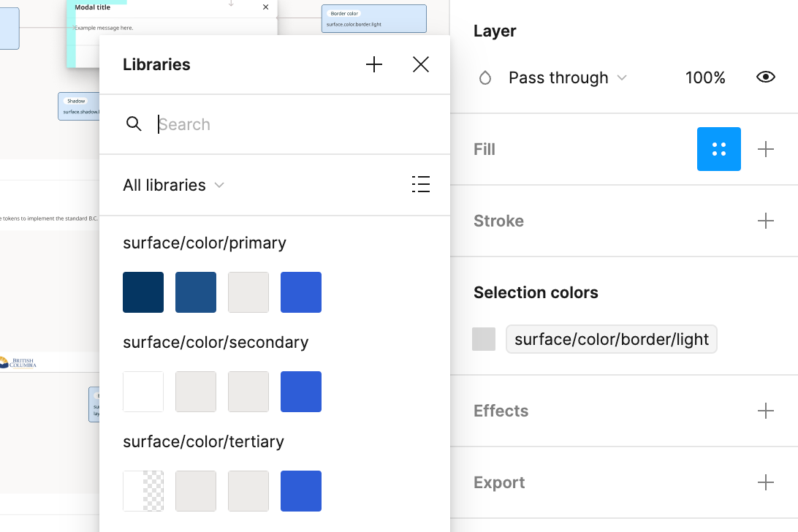Expand the All libraries dropdown
The height and width of the screenshot is (532, 798).
(x=174, y=185)
